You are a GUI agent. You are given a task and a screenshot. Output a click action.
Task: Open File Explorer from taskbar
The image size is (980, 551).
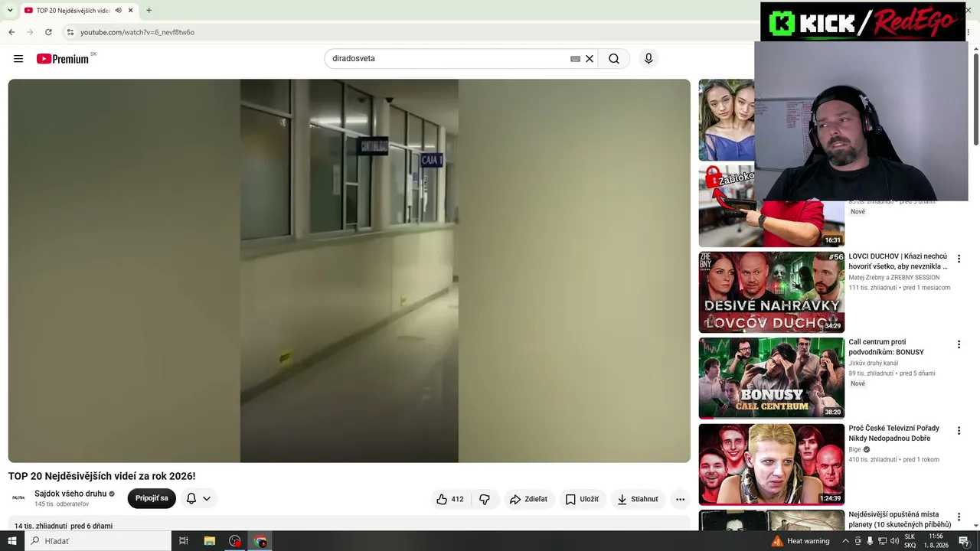(x=209, y=541)
